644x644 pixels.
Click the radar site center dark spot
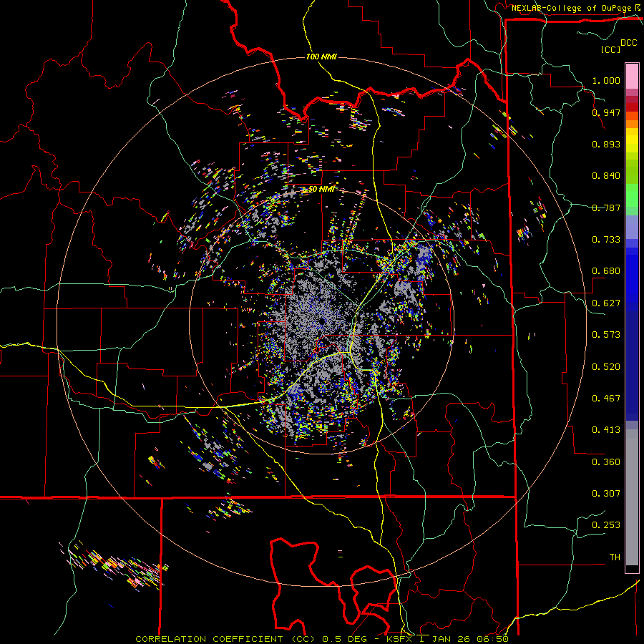tap(321, 321)
